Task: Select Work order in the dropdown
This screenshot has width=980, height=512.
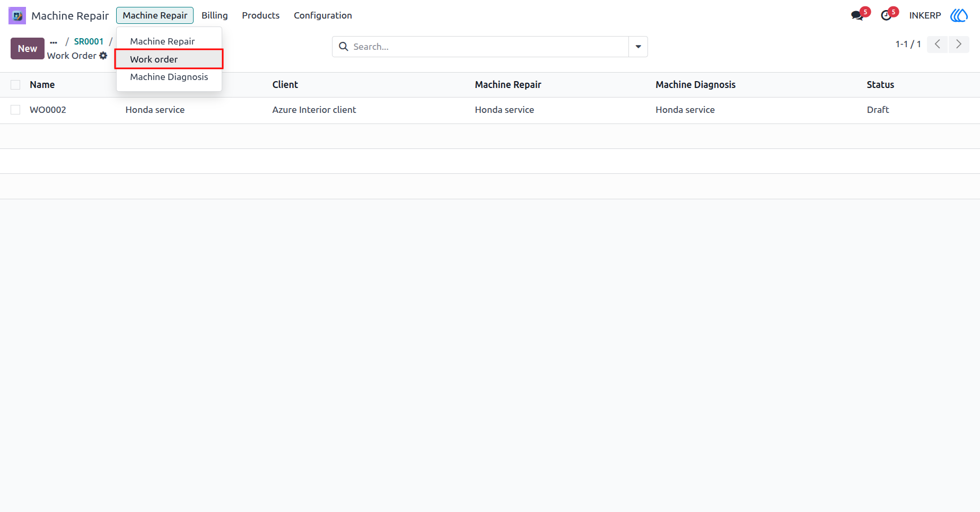Action: 169,59
